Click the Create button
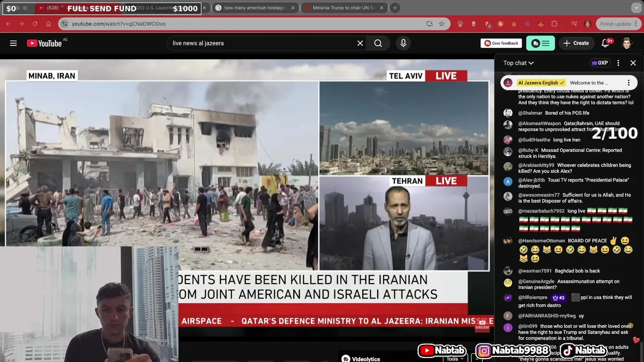Screen dimensions: 644x362 tap(576, 43)
